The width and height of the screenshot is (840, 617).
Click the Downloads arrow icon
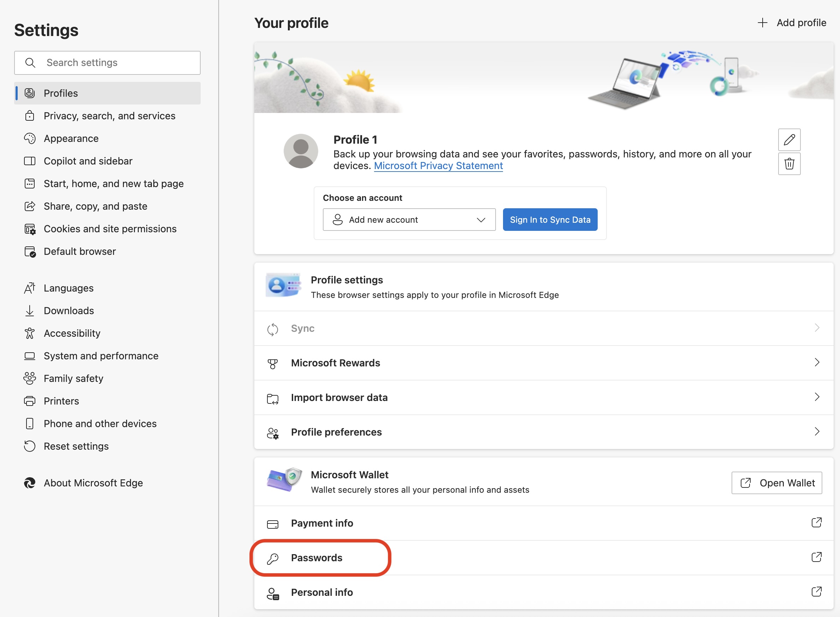[x=30, y=311]
